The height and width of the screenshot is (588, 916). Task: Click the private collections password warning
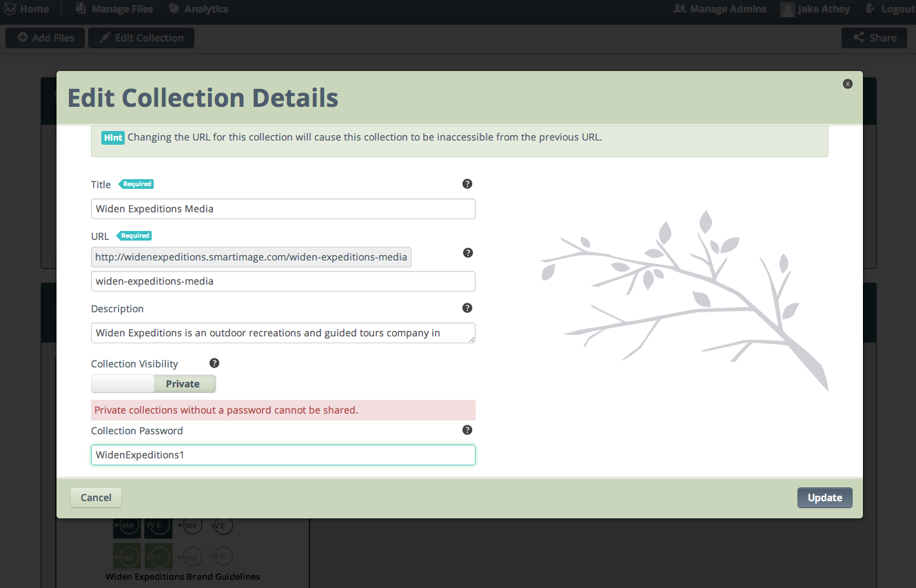click(283, 410)
